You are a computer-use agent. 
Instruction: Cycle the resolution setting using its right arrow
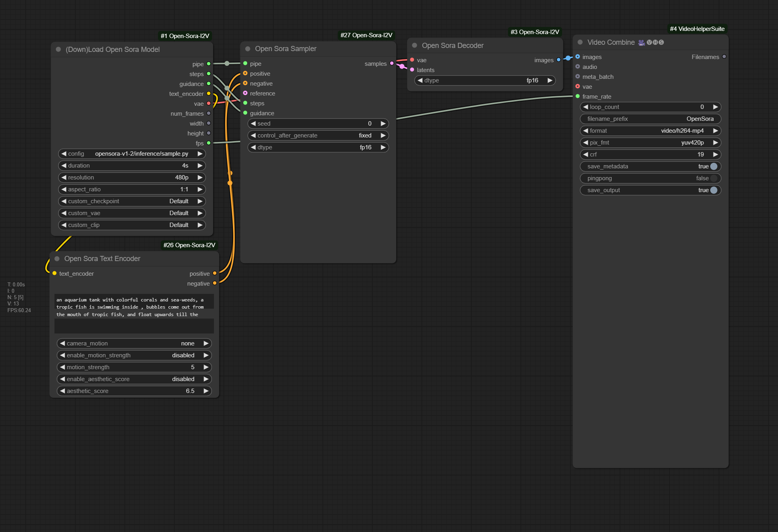(200, 177)
